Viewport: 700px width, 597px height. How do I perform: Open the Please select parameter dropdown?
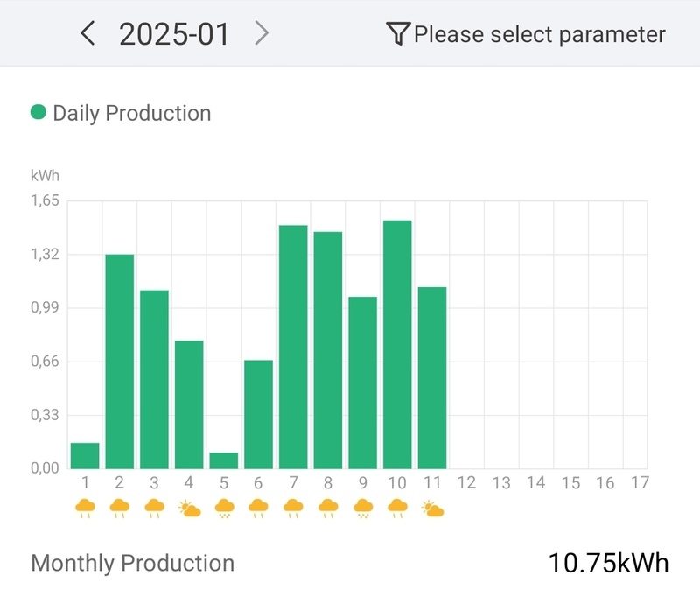click(x=538, y=34)
